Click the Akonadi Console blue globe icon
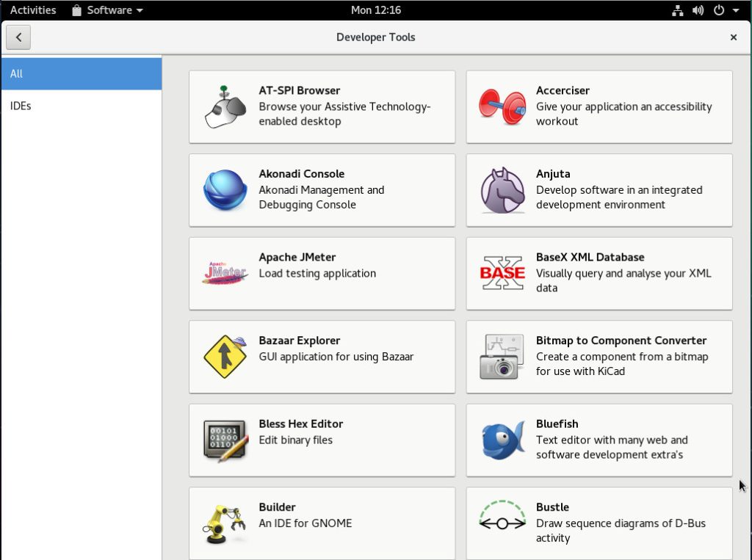Screen dimensions: 752x560 [x=225, y=190]
